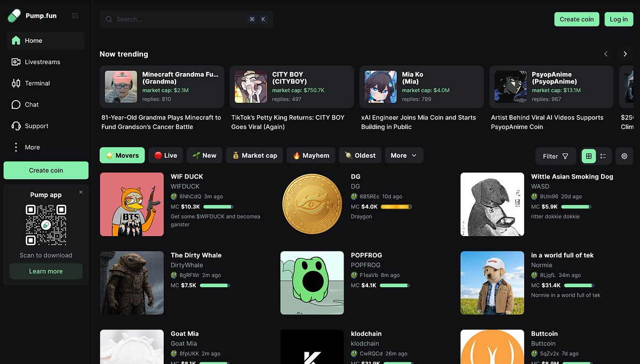Expand the More sorting dropdown

[x=404, y=156]
